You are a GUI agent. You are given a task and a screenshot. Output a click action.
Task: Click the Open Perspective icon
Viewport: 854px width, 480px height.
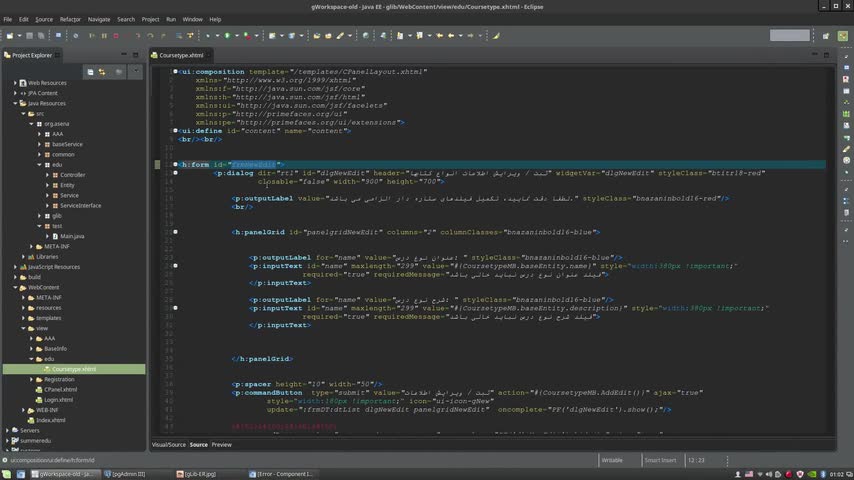(826, 36)
